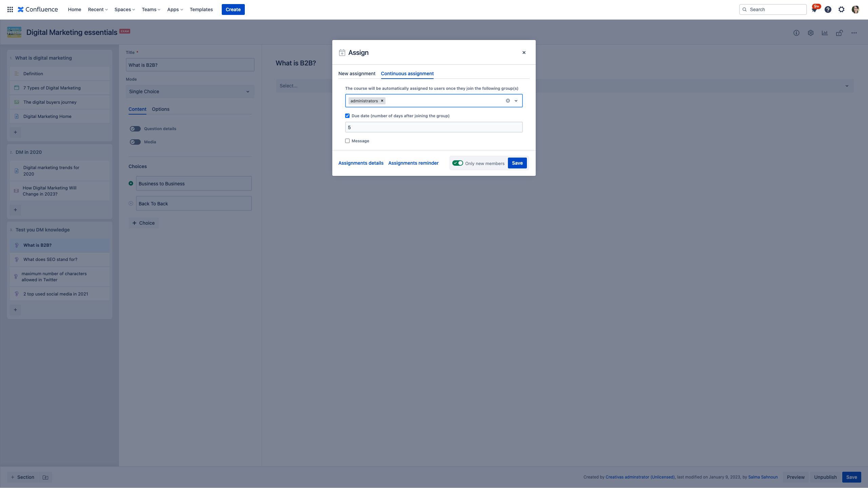Uncheck the Due date checkbox
868x488 pixels.
(x=347, y=116)
